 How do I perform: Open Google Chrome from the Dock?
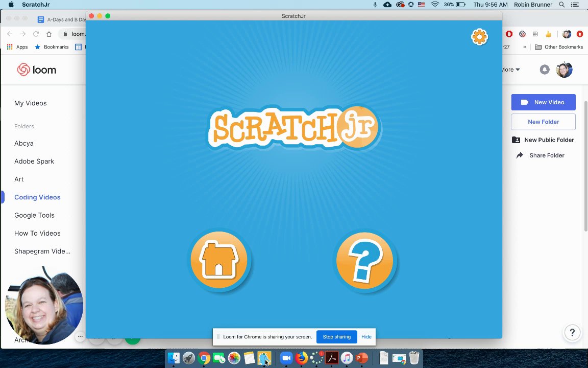(x=204, y=358)
